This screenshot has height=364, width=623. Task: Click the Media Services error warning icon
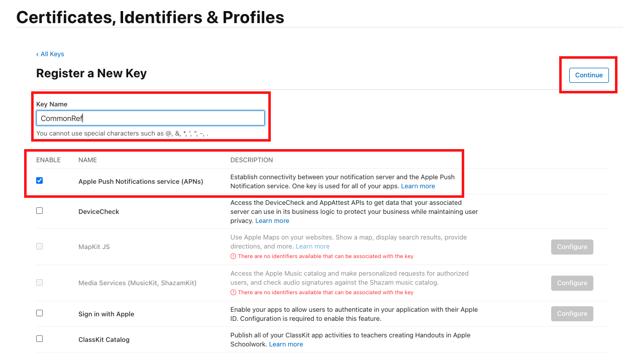point(233,293)
